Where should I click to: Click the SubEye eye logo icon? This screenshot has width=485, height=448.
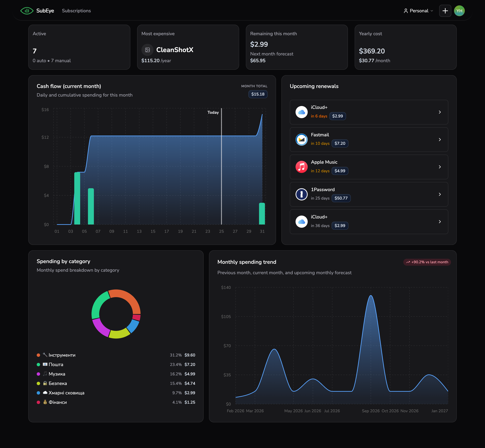(x=27, y=11)
